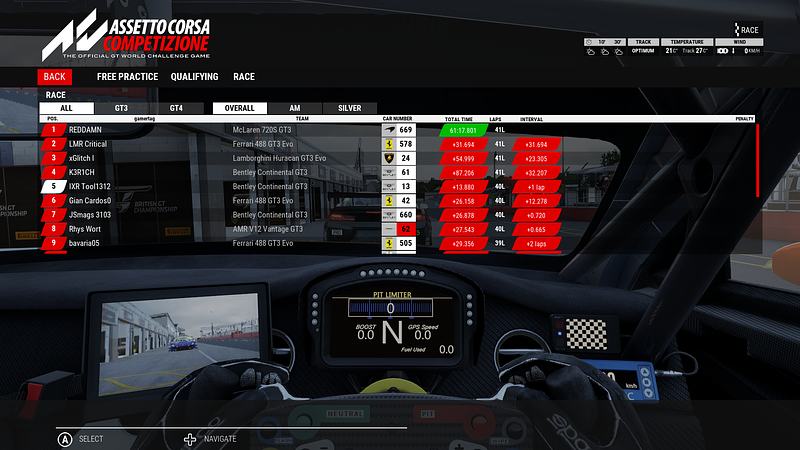
Task: Click position badge 9 for bavaria05
Action: (x=54, y=243)
